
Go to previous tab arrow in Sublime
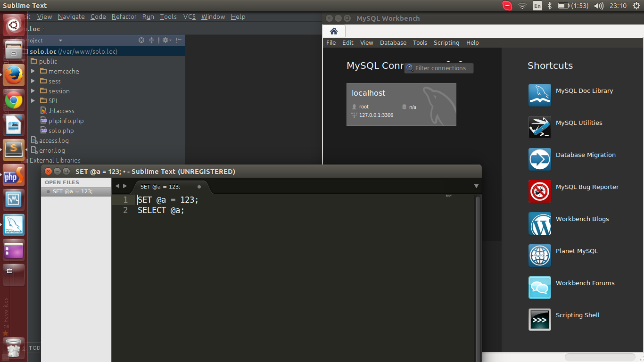tap(117, 186)
